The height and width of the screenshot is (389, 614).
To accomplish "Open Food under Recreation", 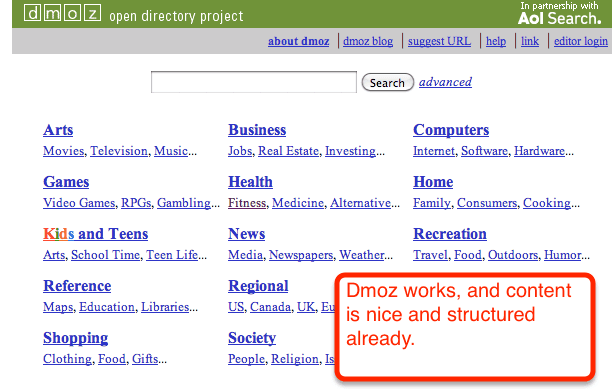I will click(x=468, y=255).
